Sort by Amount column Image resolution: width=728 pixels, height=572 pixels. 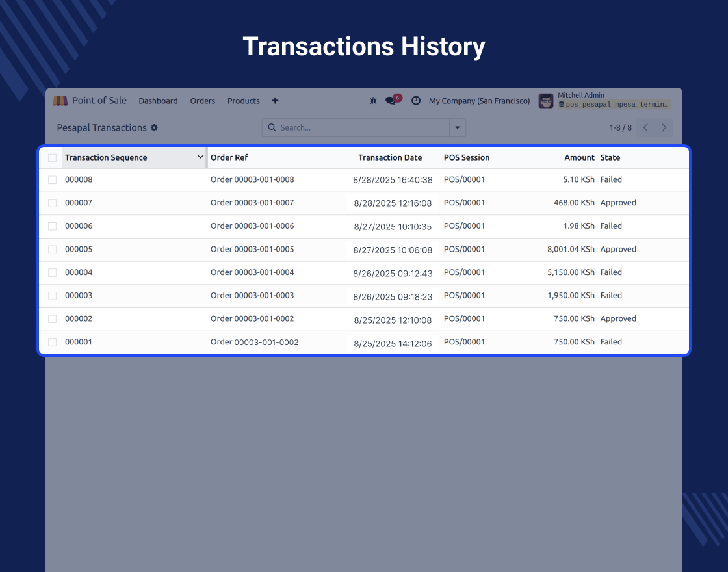[579, 157]
